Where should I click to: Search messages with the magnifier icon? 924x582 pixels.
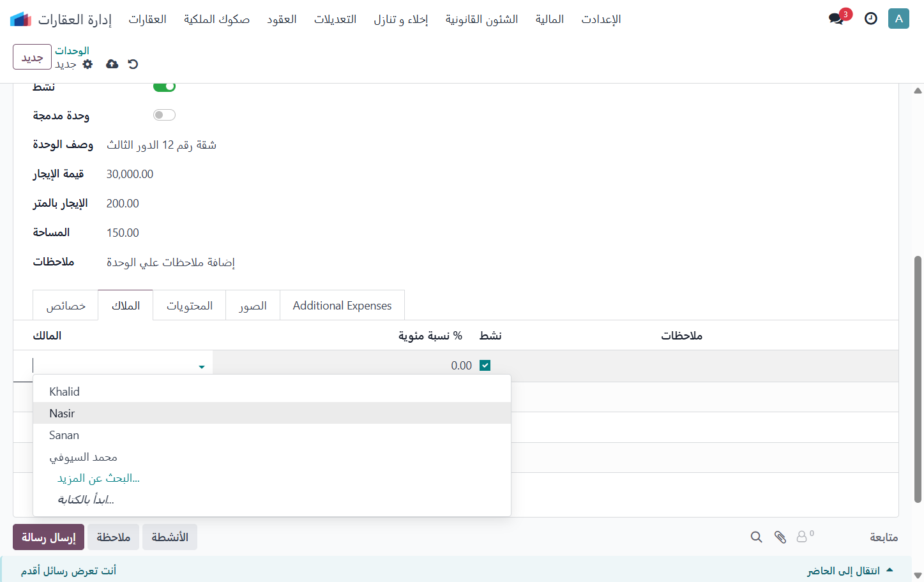coord(757,537)
